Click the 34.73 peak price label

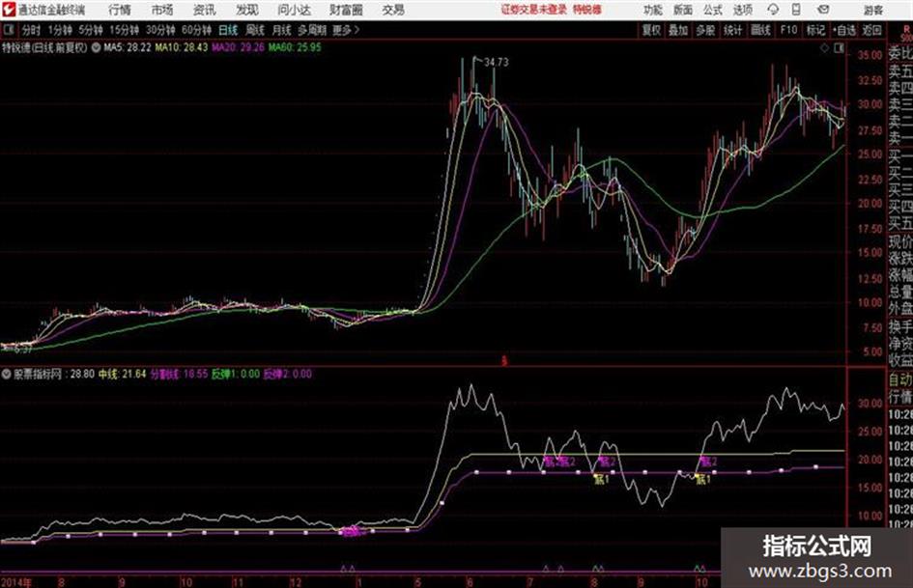tap(496, 62)
